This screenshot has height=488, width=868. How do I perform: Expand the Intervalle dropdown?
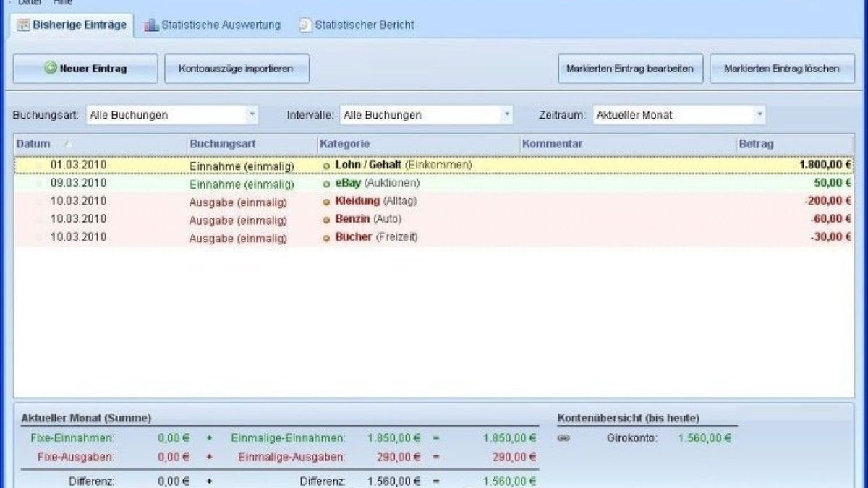coord(506,115)
